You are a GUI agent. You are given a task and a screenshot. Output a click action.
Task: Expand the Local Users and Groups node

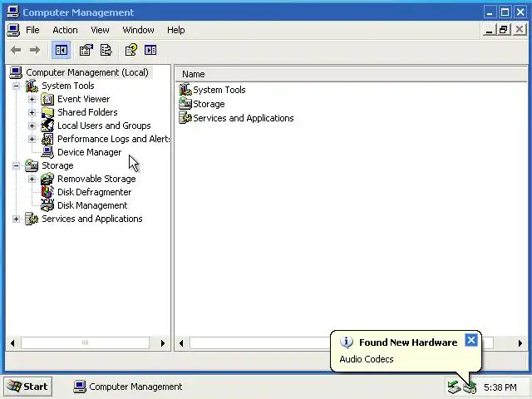coord(32,126)
